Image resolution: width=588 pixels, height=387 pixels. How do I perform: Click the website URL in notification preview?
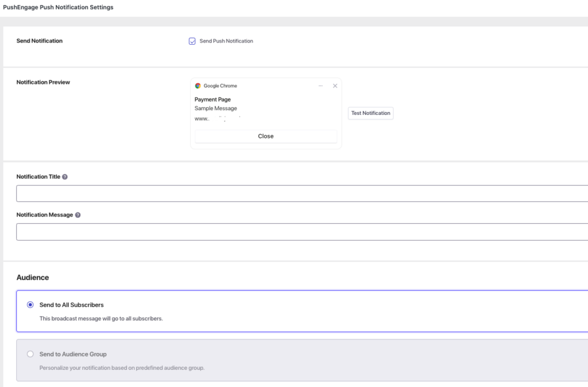point(217,118)
